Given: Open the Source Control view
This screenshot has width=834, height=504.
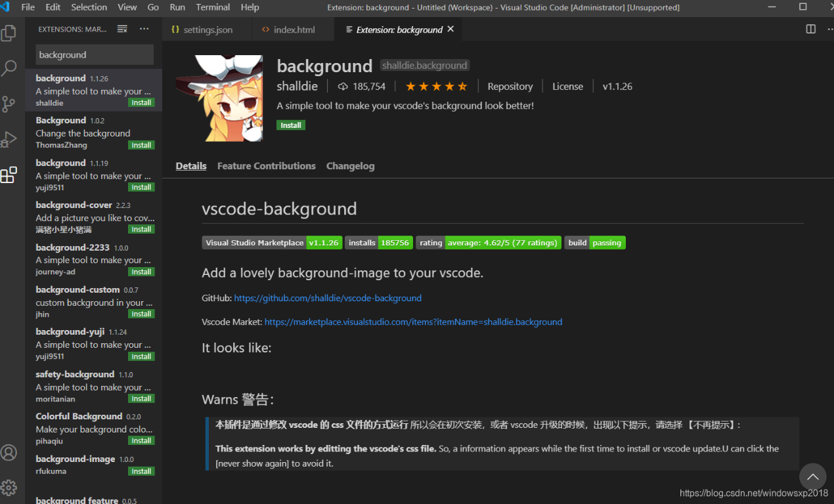Looking at the screenshot, I should click(9, 104).
